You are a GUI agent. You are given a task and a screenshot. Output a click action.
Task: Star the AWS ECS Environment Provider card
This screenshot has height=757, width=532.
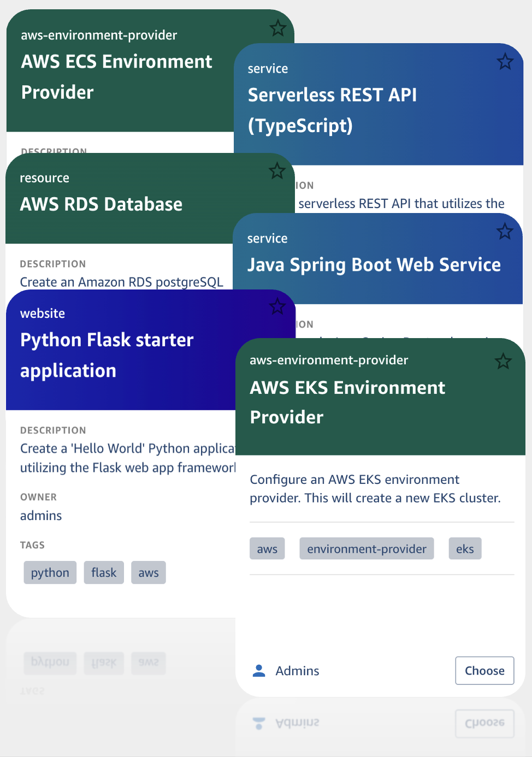click(277, 28)
